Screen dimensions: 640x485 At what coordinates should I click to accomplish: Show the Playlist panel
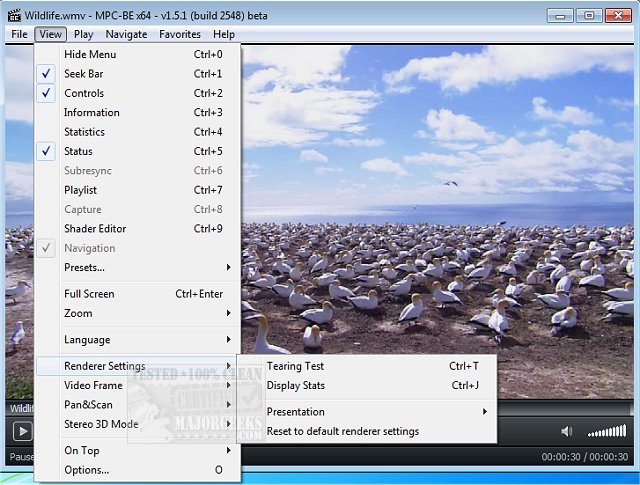138,190
